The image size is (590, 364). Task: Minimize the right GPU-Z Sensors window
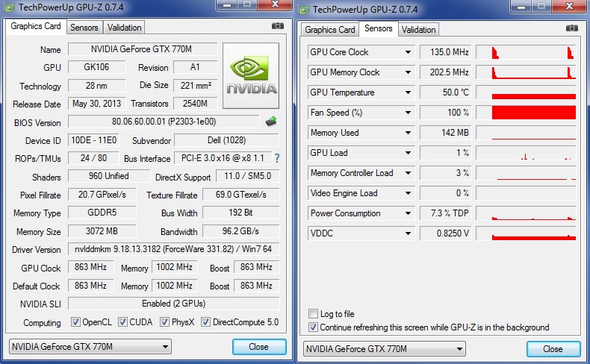(x=521, y=7)
